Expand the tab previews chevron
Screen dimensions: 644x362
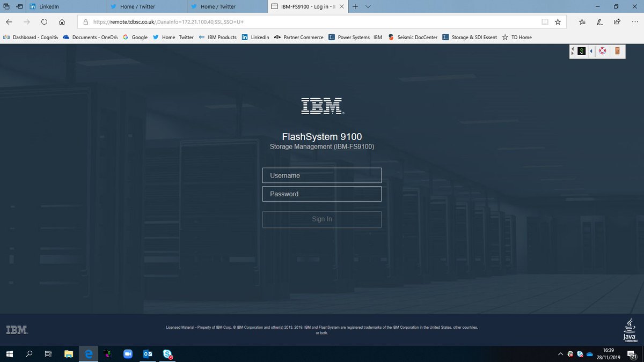(x=368, y=7)
